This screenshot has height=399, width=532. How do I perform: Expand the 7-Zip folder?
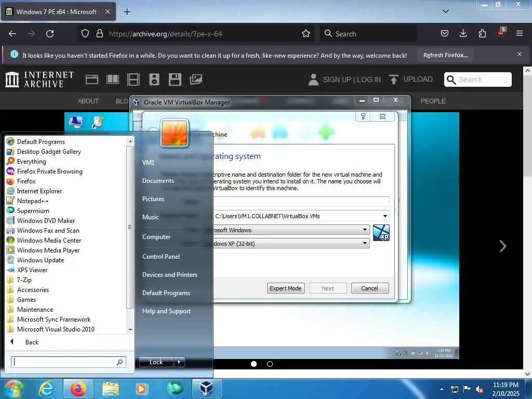tap(24, 280)
